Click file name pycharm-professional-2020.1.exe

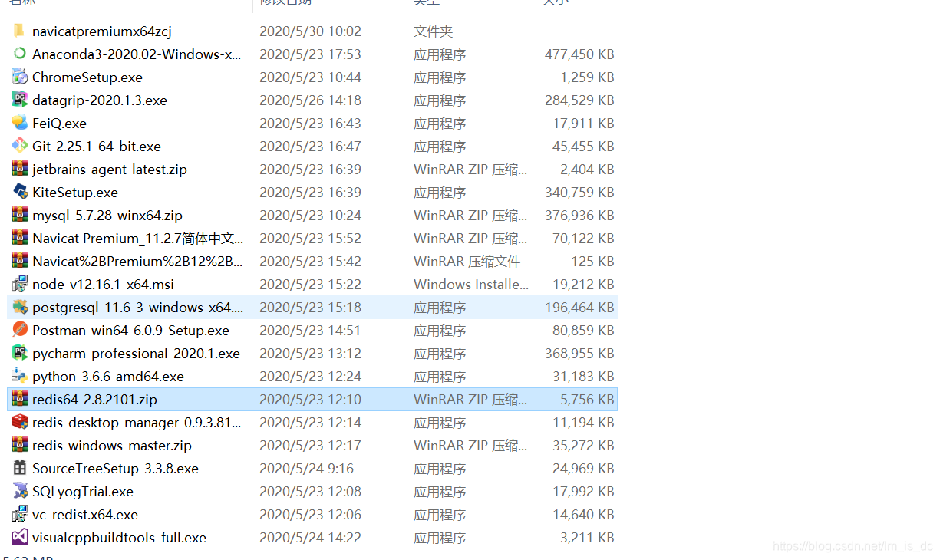pyautogui.click(x=136, y=354)
